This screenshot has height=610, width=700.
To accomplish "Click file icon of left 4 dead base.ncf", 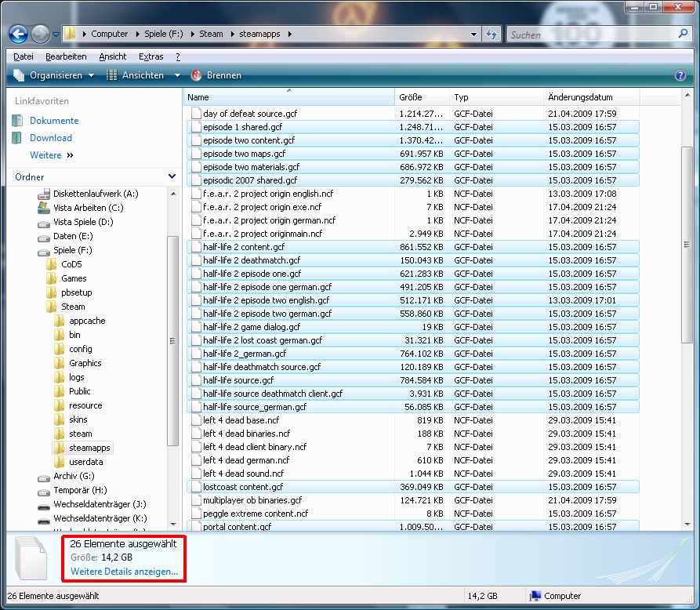I will (195, 420).
